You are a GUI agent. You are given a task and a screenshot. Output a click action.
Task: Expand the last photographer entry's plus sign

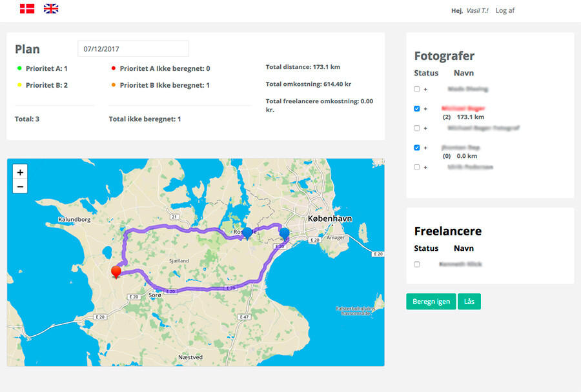coord(424,166)
